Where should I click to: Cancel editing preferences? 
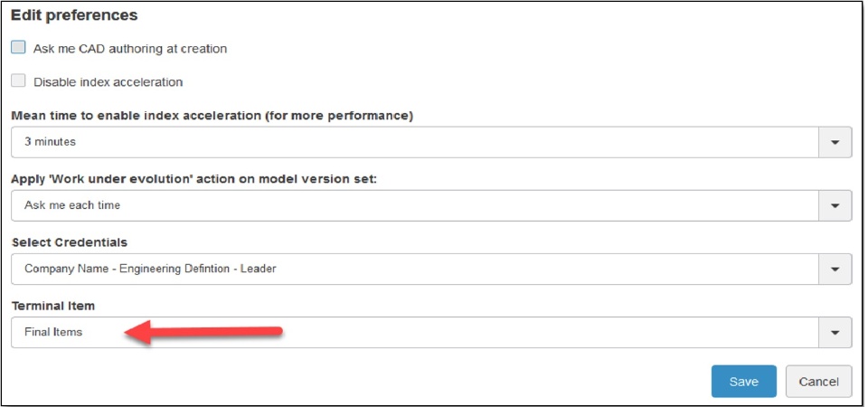pos(818,382)
